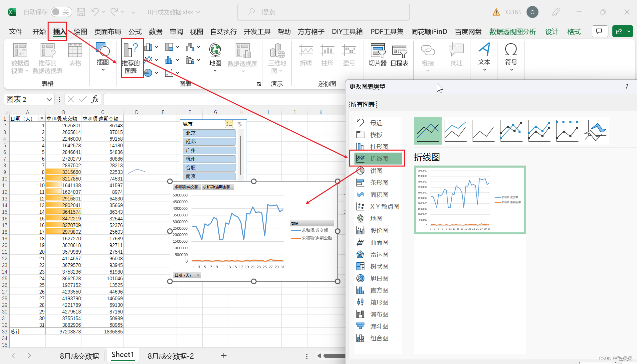Expand the pie chart type dropdown arrow
Viewport: 637px width, 364px height.
click(x=156, y=72)
